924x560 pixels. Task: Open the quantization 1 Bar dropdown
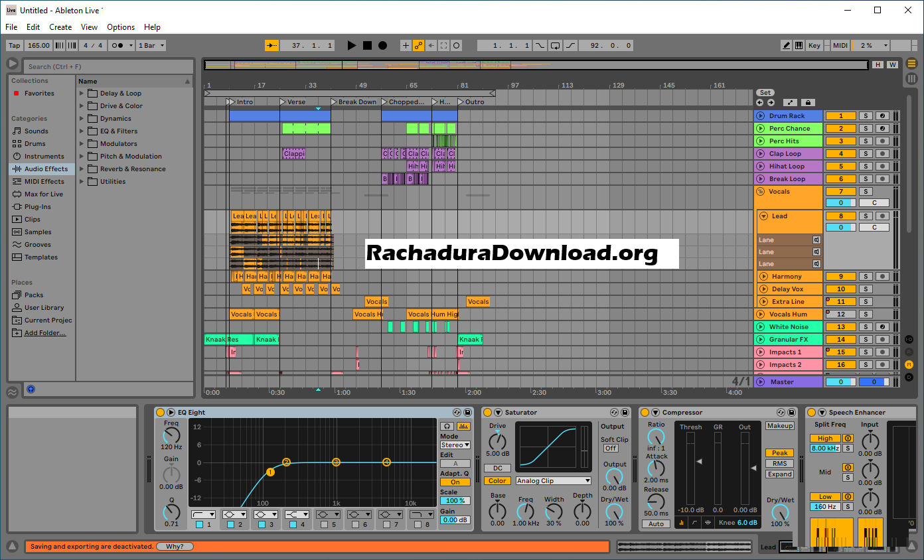point(151,45)
